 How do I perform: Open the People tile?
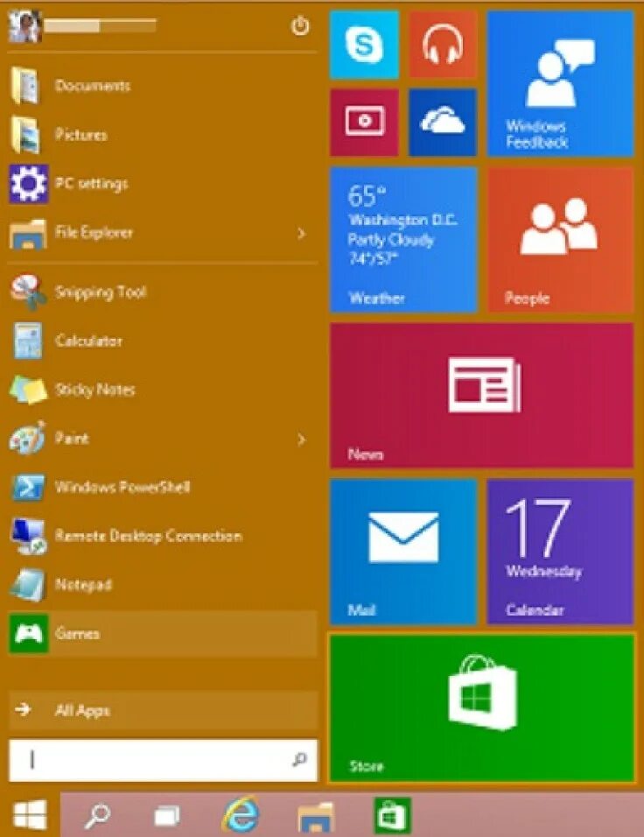560,240
